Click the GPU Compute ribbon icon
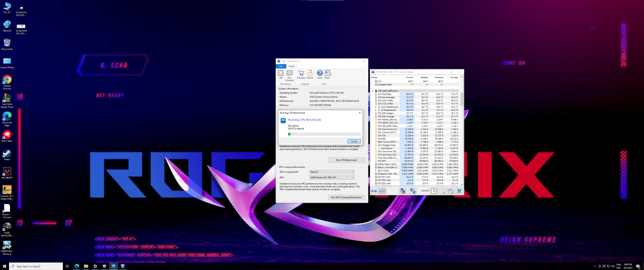644x270 pixels. (x=289, y=74)
